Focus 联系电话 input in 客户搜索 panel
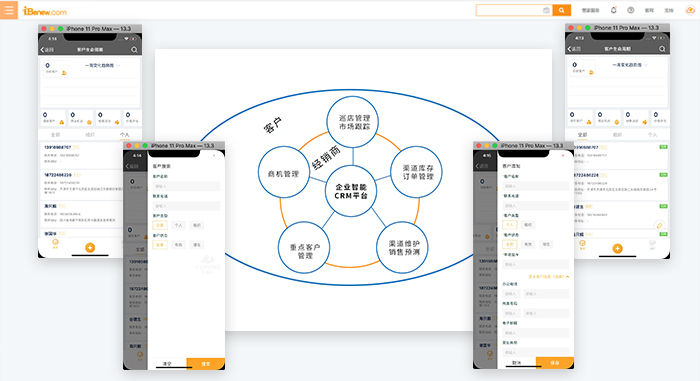The image size is (700, 381). coord(186,206)
